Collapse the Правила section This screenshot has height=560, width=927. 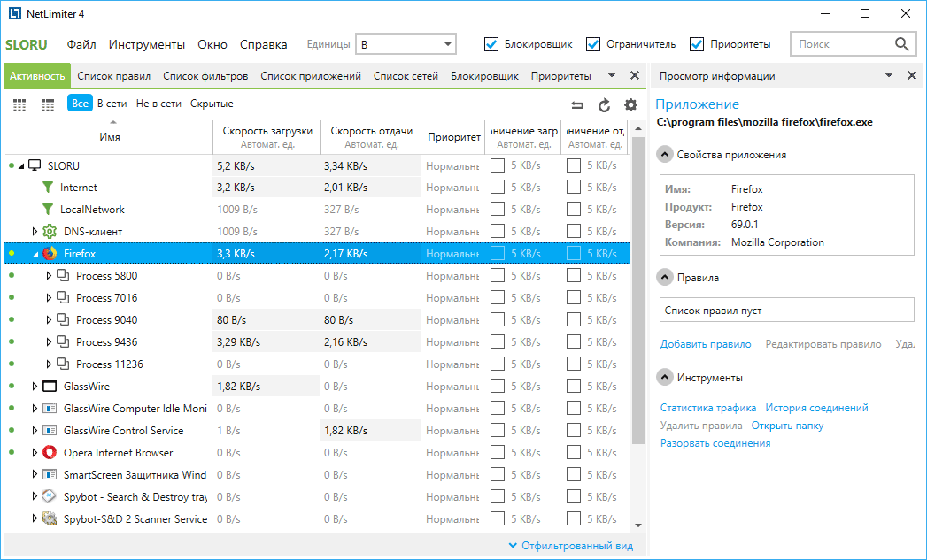coord(665,277)
